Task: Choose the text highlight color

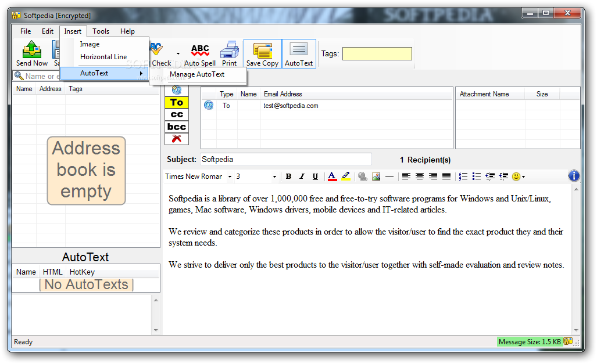Action: [x=346, y=176]
